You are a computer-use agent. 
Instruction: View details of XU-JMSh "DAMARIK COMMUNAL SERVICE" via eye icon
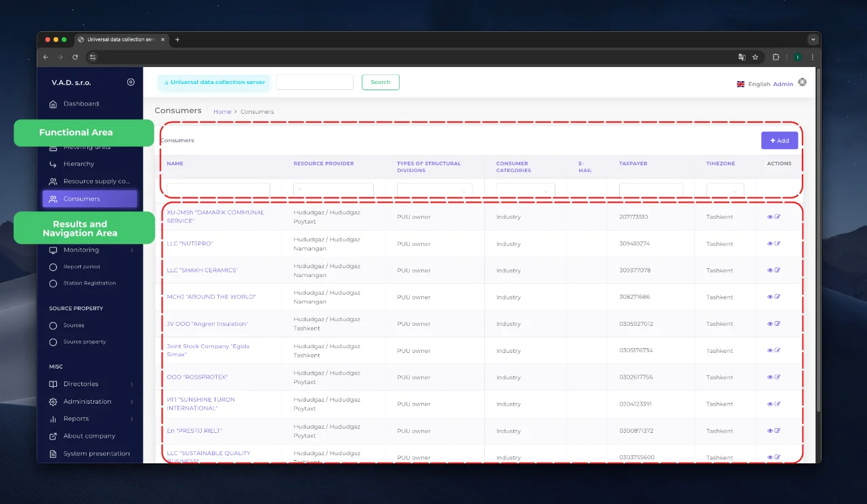(x=770, y=217)
